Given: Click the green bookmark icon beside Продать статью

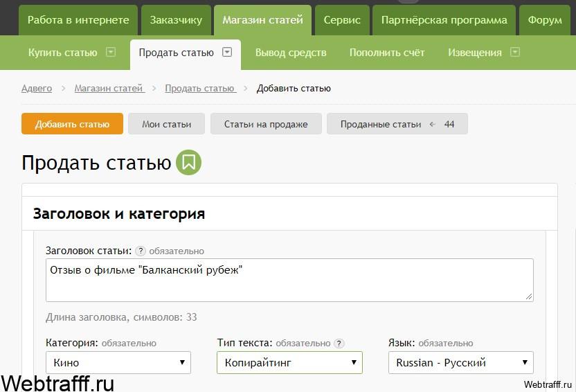Looking at the screenshot, I should pos(188,162).
